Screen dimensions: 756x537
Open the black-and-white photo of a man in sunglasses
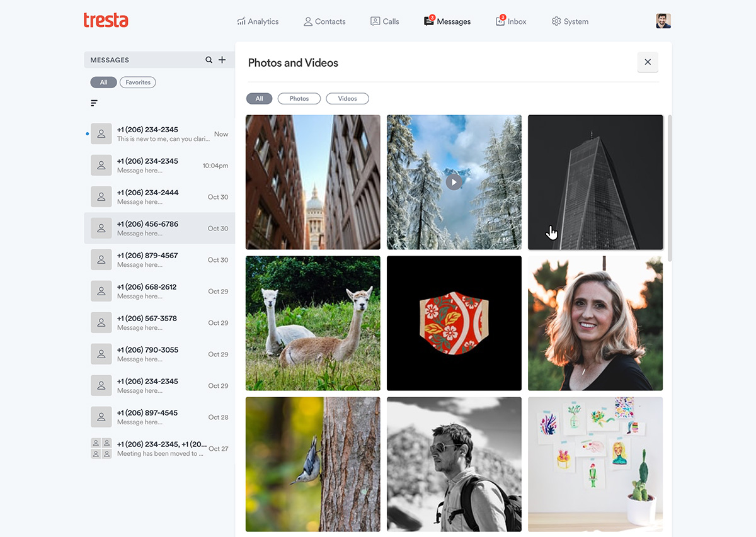point(454,464)
